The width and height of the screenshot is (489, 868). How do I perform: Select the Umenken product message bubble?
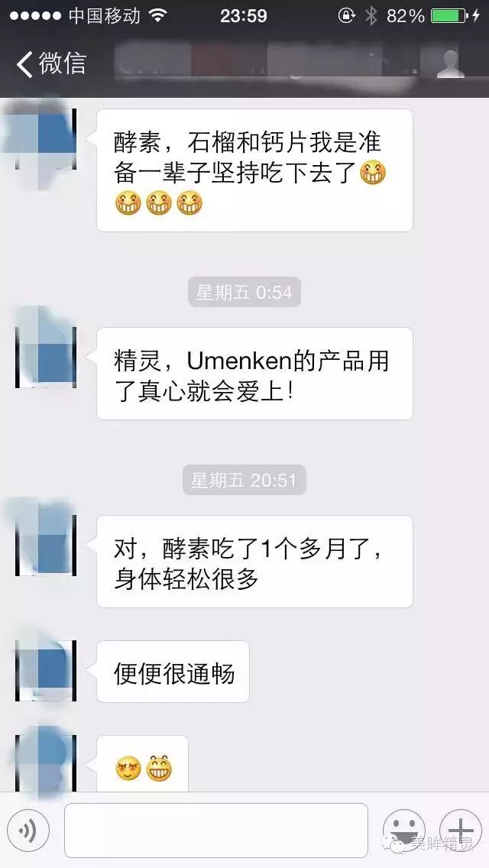pos(254,374)
